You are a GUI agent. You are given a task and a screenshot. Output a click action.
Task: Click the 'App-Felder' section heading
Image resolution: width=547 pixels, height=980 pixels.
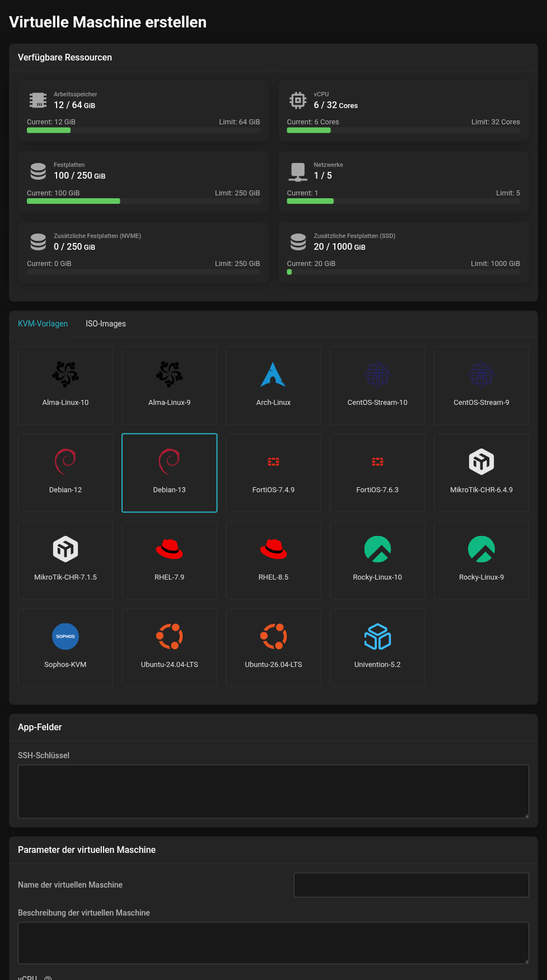pos(40,727)
